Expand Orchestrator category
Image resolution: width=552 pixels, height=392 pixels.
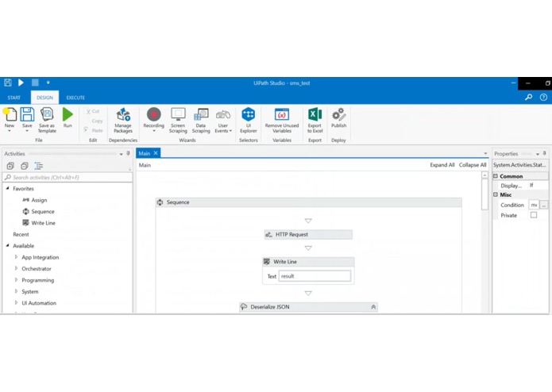pos(16,268)
